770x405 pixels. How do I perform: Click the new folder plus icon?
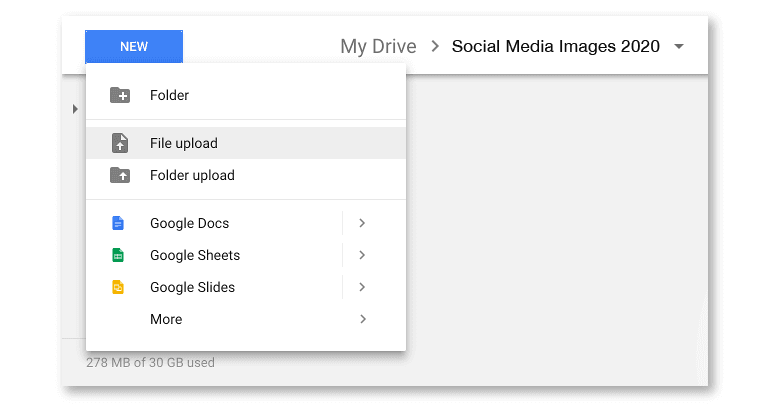click(x=120, y=95)
